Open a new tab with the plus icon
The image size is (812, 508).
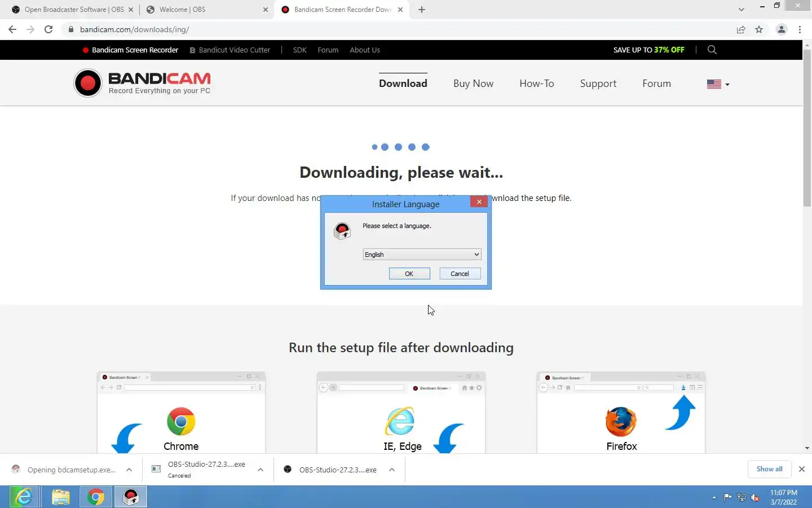422,10
